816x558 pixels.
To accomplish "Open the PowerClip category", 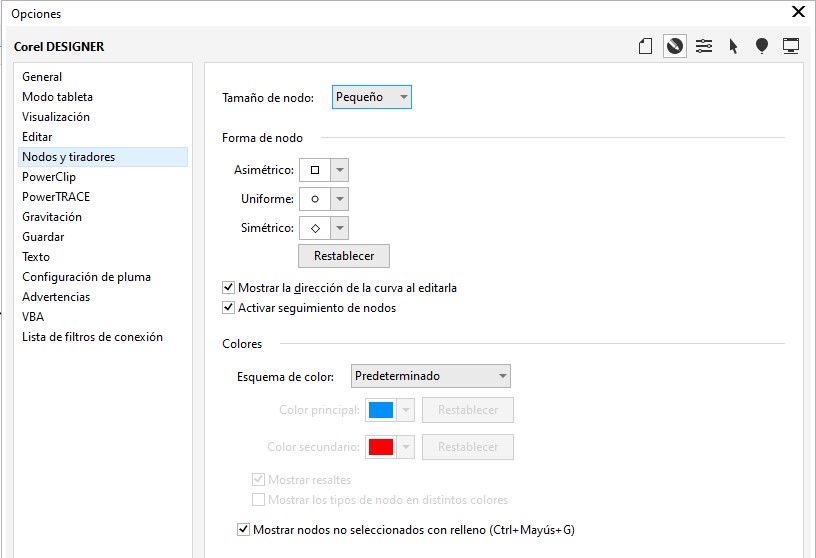I will click(x=103, y=177).
